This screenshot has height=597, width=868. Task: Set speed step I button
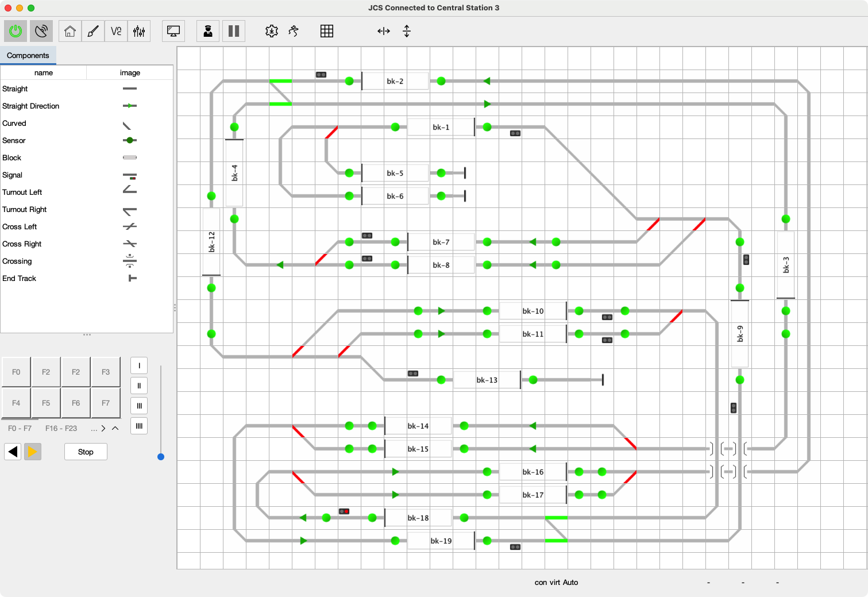(x=139, y=365)
